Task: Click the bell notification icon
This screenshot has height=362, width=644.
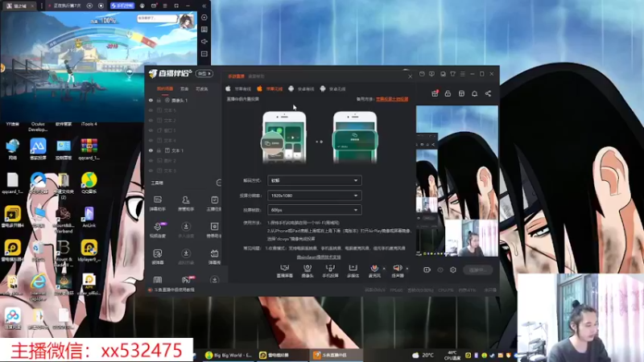Action: (x=474, y=93)
